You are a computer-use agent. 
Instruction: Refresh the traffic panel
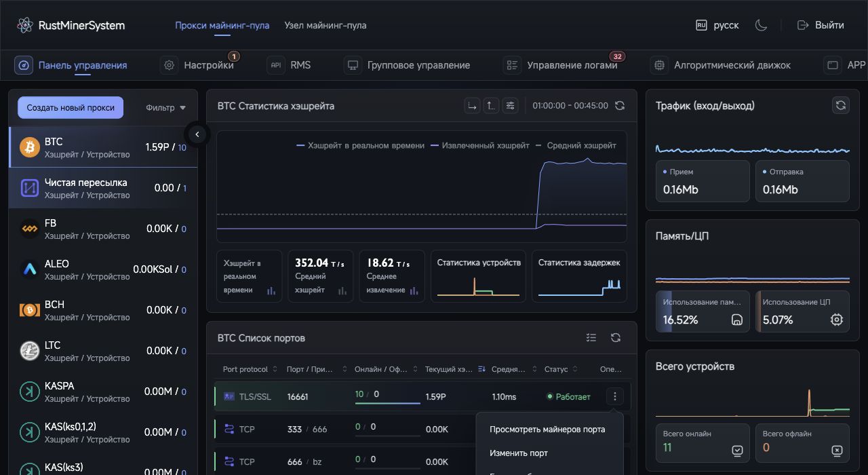tap(841, 105)
